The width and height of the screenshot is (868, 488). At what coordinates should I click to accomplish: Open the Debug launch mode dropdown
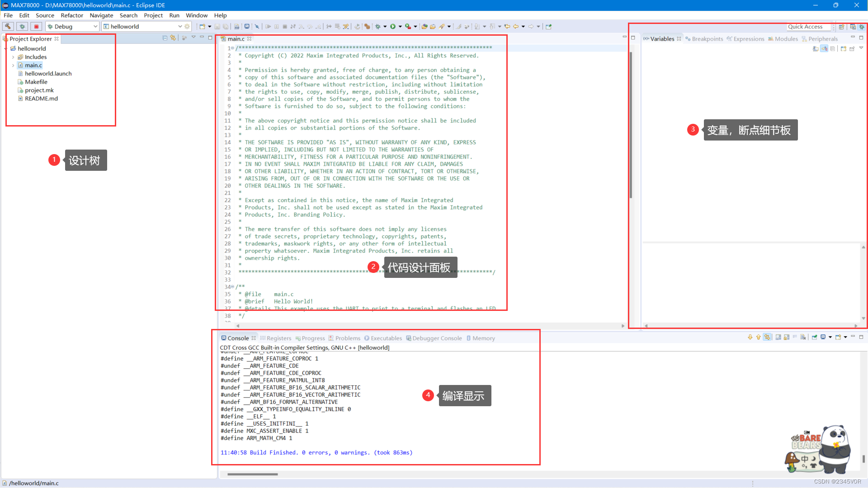click(x=95, y=27)
